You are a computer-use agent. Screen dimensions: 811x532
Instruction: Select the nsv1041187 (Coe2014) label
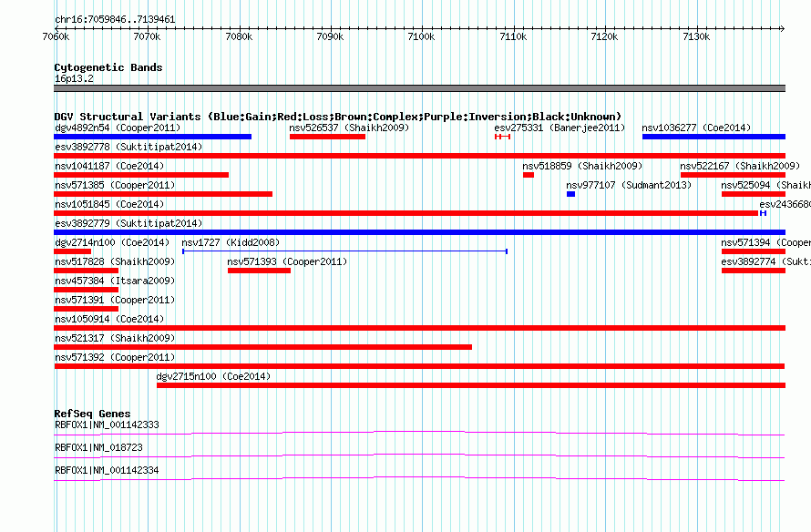tap(109, 166)
